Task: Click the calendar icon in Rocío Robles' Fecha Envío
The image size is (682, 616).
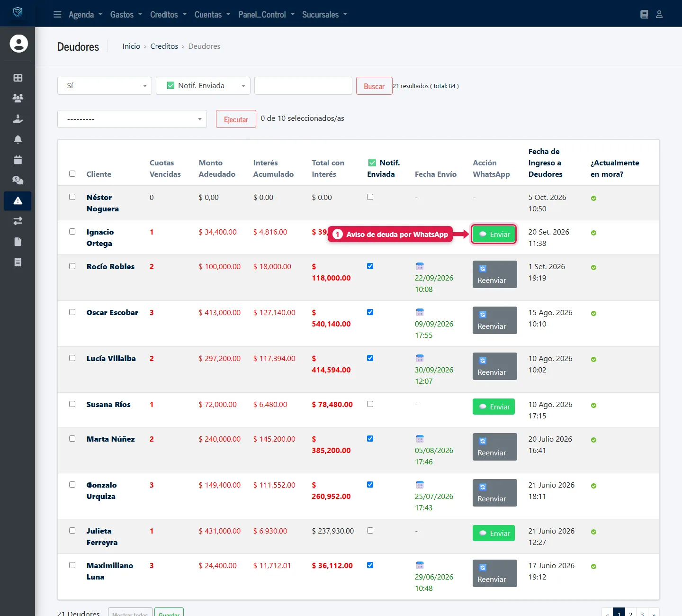Action: [420, 266]
